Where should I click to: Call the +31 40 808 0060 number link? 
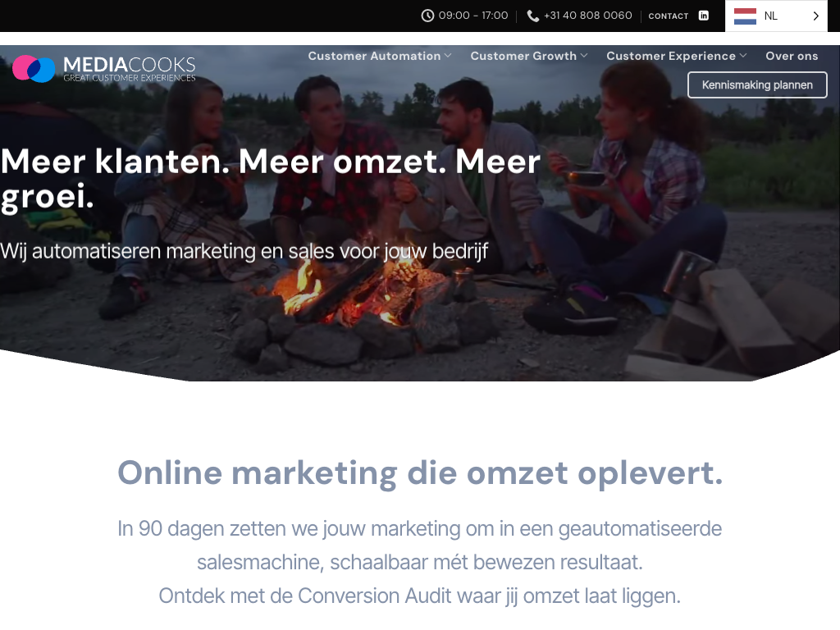587,16
